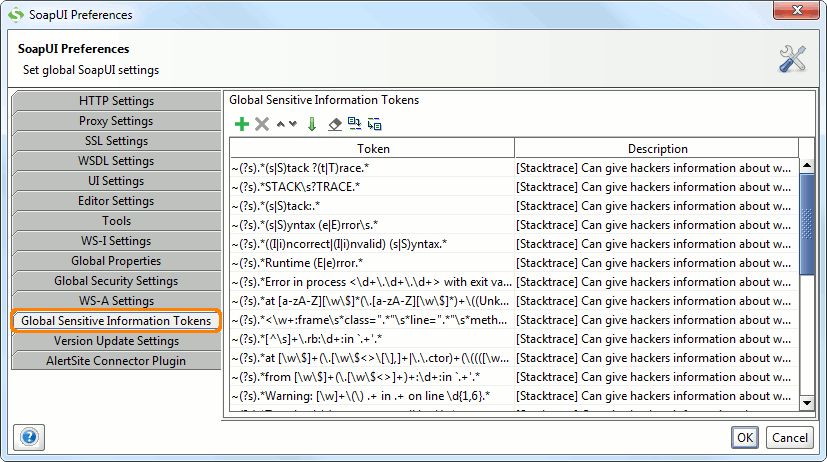Open WS-I Settings tab
Viewport: 827px width, 462px height.
coord(116,241)
